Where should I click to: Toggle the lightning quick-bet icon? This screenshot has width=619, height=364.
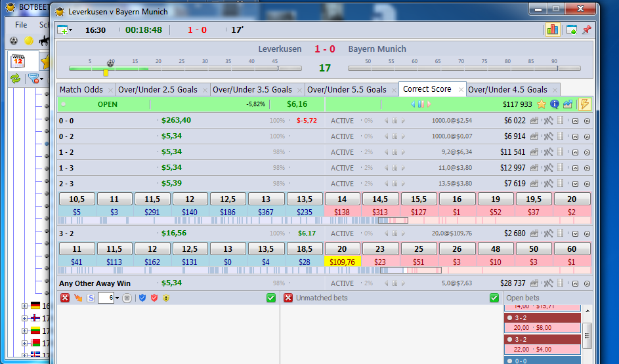click(584, 104)
